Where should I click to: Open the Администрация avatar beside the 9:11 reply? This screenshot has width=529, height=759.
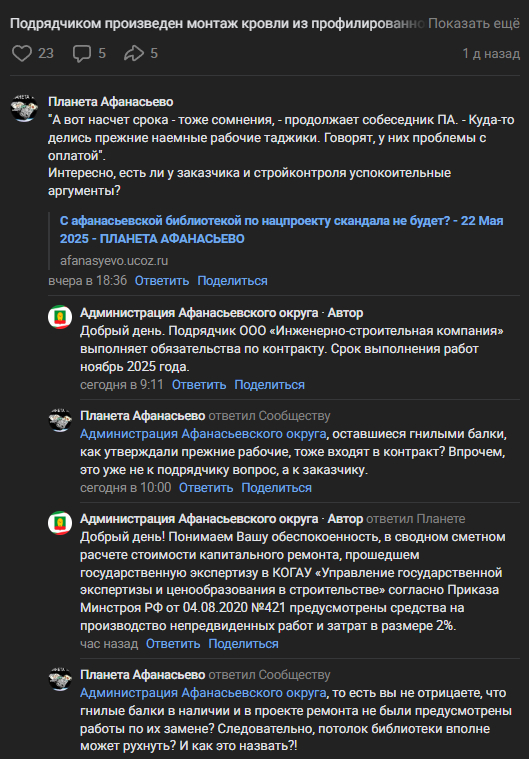[x=60, y=317]
